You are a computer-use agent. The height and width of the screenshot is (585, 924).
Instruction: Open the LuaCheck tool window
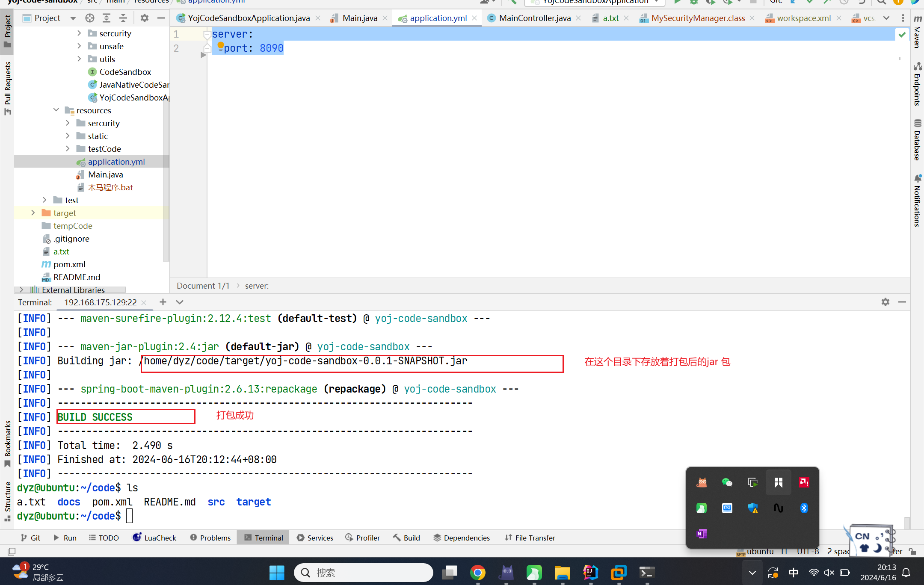[x=154, y=538]
